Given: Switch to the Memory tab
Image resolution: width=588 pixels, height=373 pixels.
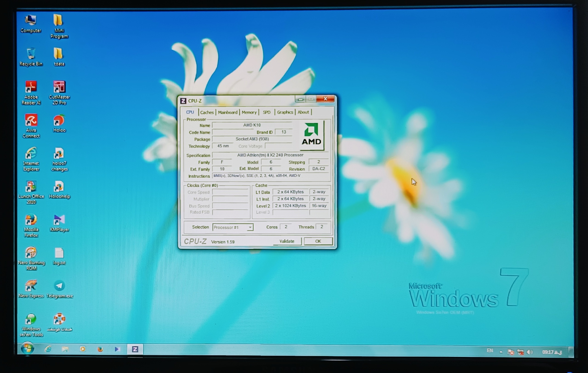Looking at the screenshot, I should pyautogui.click(x=249, y=112).
